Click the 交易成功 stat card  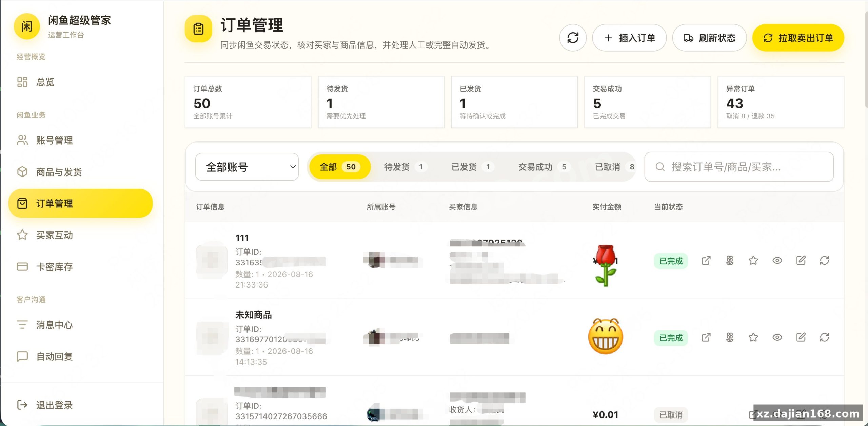point(648,102)
